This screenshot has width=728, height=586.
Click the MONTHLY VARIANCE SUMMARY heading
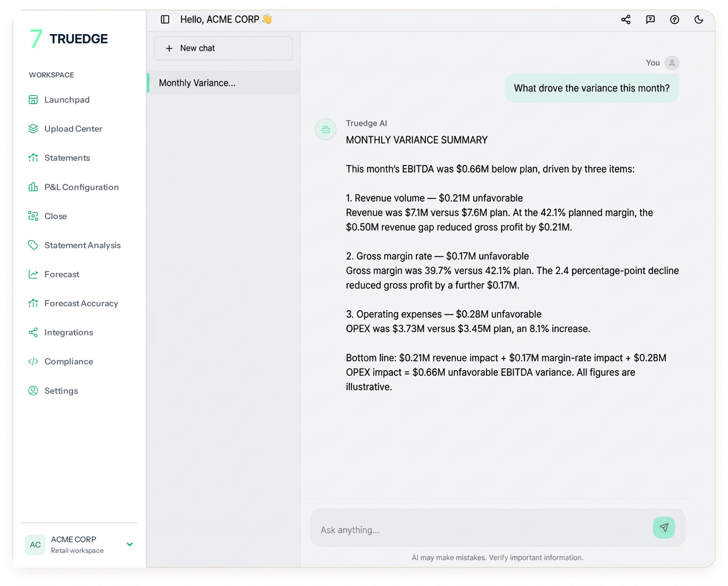coord(416,140)
